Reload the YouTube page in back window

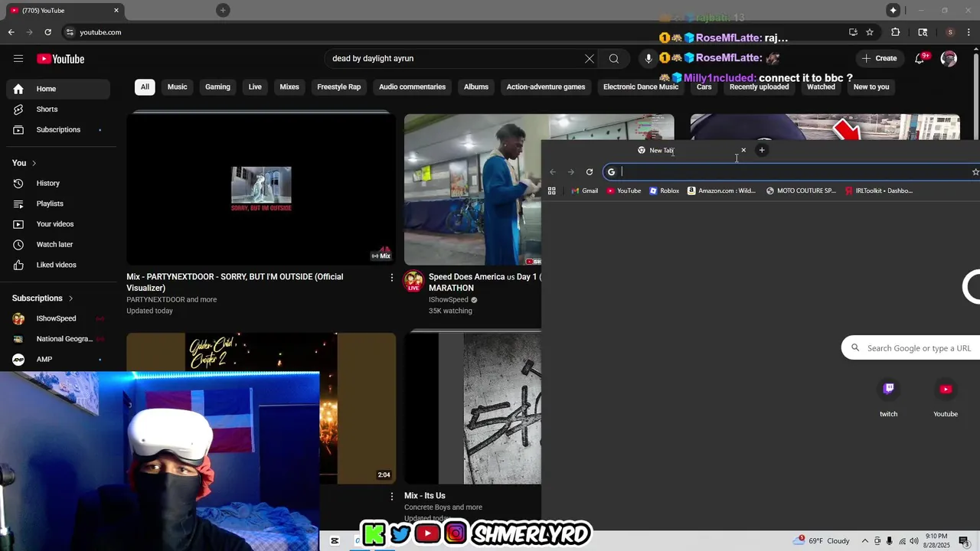[47, 32]
